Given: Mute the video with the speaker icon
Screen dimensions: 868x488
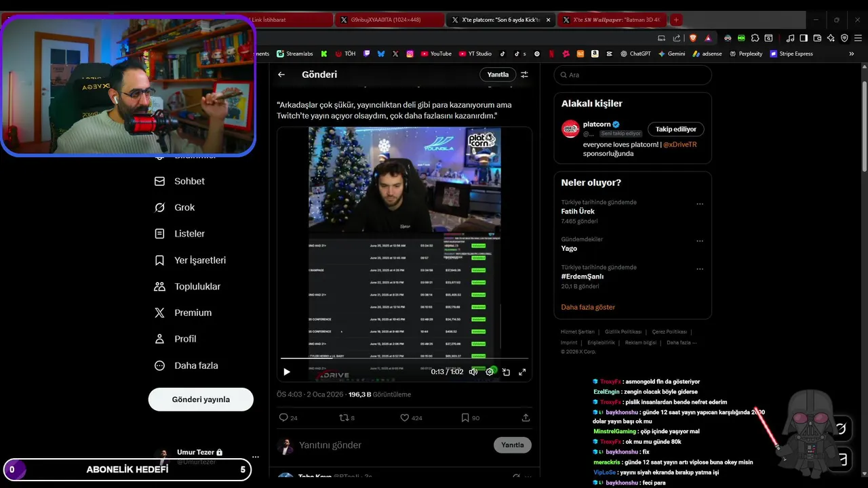Looking at the screenshot, I should coord(473,371).
